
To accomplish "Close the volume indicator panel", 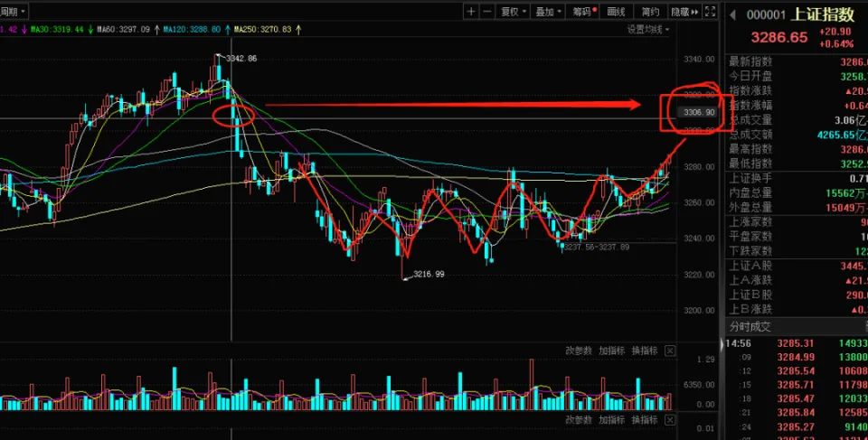I will pyautogui.click(x=670, y=351).
